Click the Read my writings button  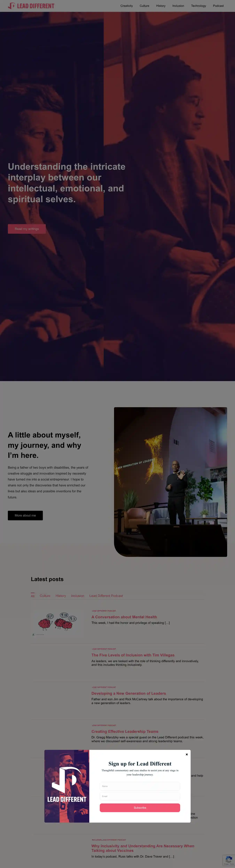(27, 229)
